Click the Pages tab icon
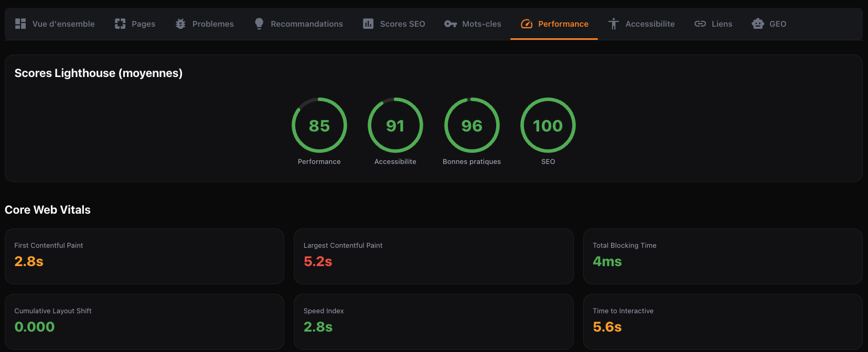 120,24
